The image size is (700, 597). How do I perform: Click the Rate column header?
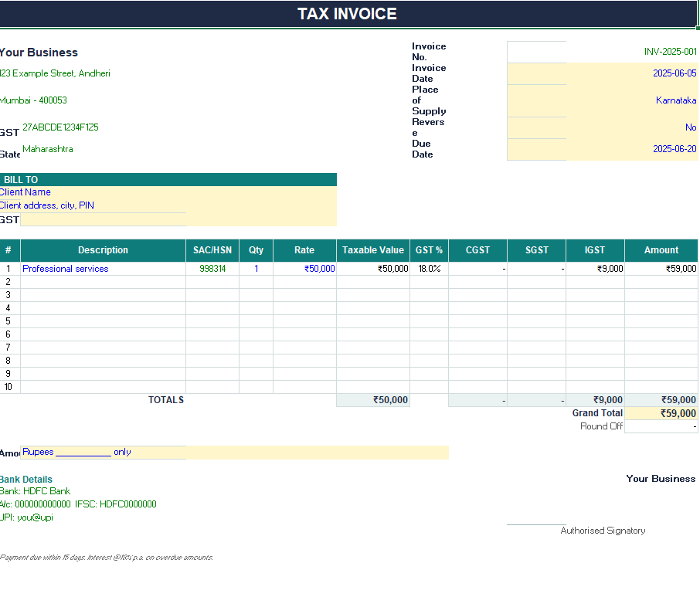point(304,250)
